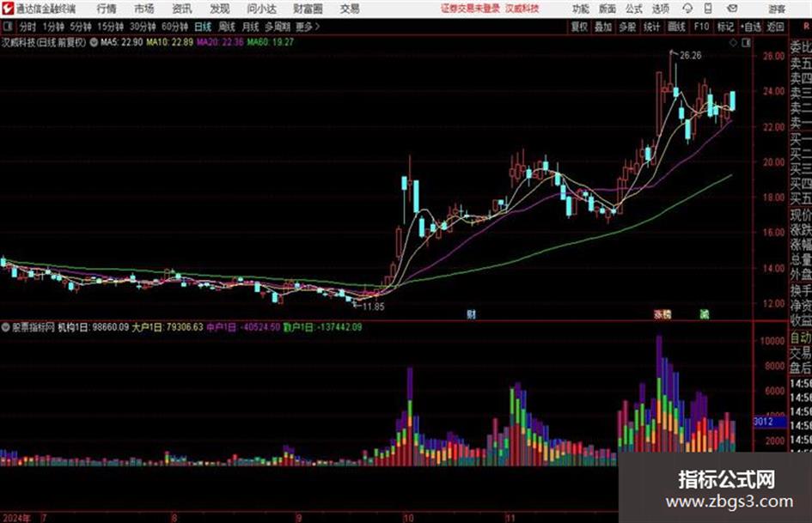This screenshot has height=523, width=812.
Task: Click the diamond icon at chart top-right
Action: click(x=733, y=43)
